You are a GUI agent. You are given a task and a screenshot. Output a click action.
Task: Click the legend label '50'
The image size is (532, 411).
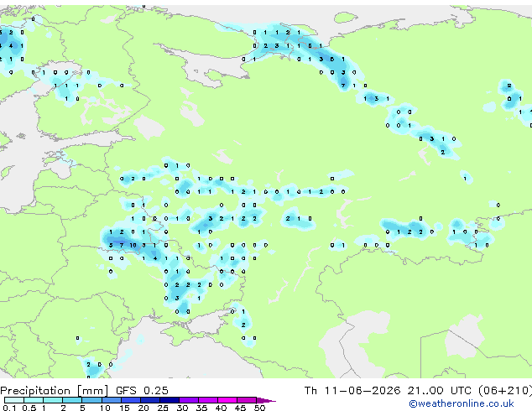[x=259, y=408]
